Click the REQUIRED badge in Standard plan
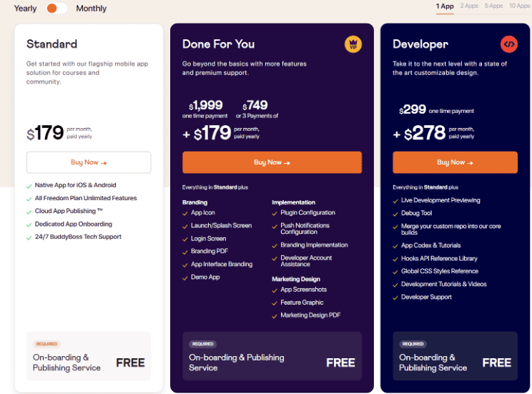The image size is (532, 394). [46, 344]
